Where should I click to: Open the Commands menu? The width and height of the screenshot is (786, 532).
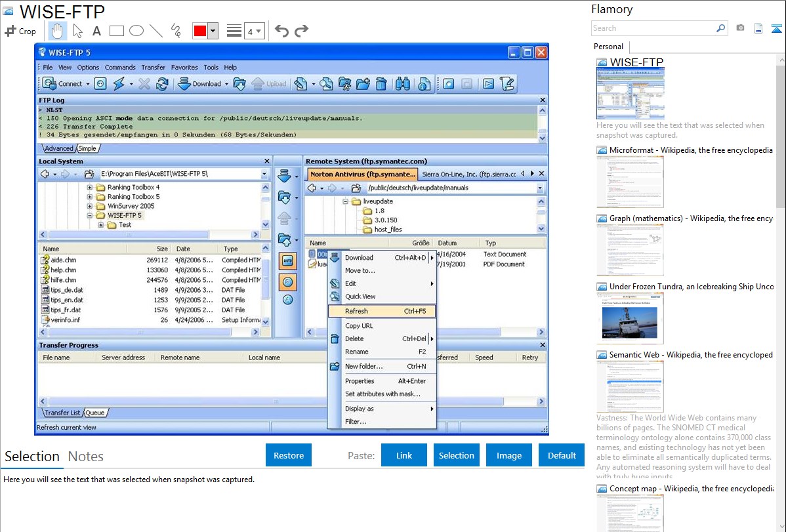120,67
